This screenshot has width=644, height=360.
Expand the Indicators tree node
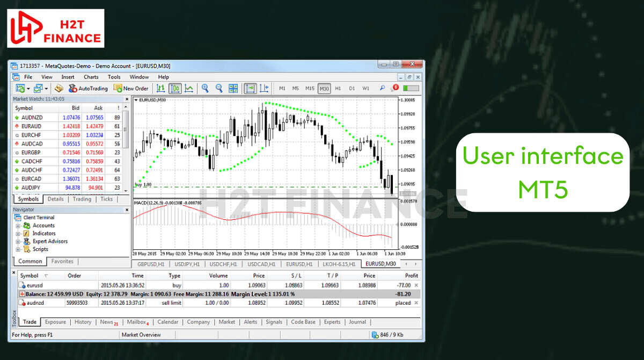pyautogui.click(x=18, y=234)
